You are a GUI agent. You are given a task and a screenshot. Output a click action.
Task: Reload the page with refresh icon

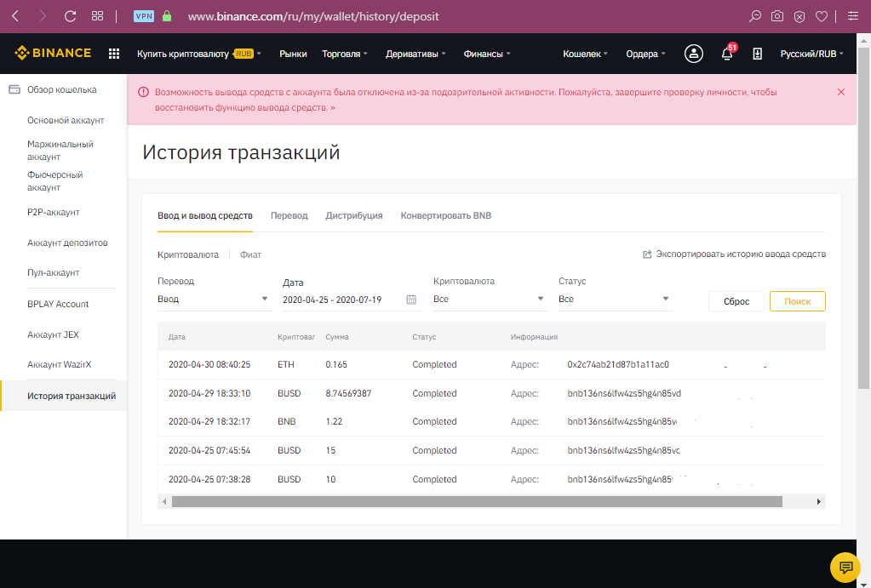(70, 16)
